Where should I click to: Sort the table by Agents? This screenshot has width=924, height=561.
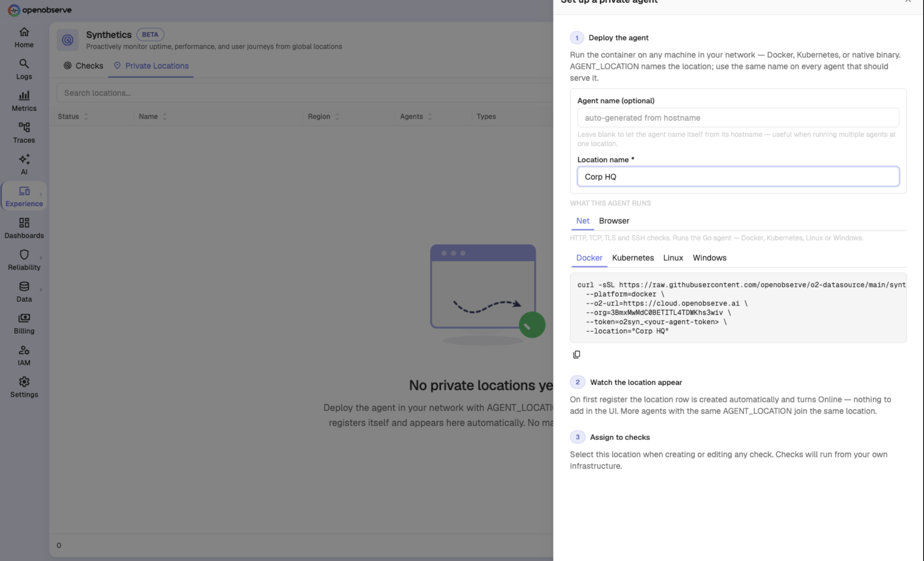coord(416,116)
